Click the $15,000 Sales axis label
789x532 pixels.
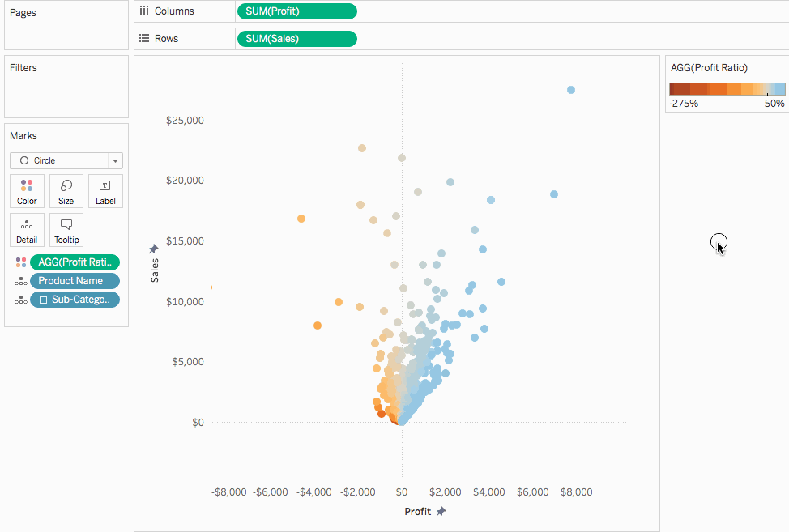pyautogui.click(x=186, y=240)
